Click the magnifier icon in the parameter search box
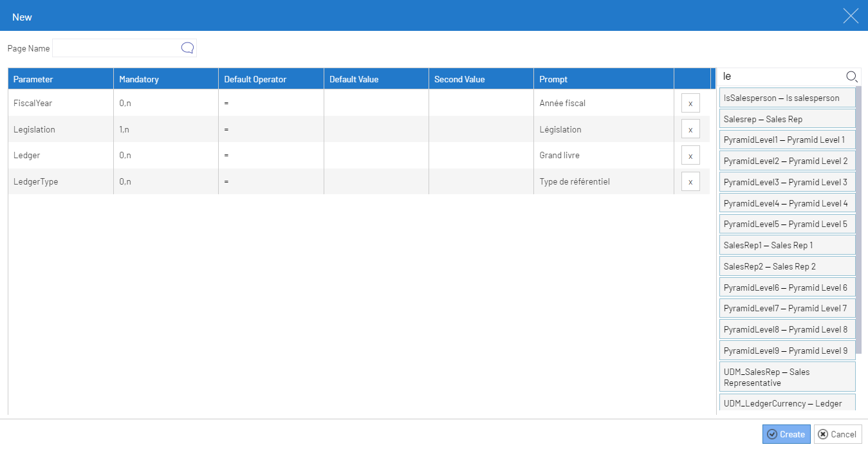Image resolution: width=868 pixels, height=465 pixels. tap(852, 76)
